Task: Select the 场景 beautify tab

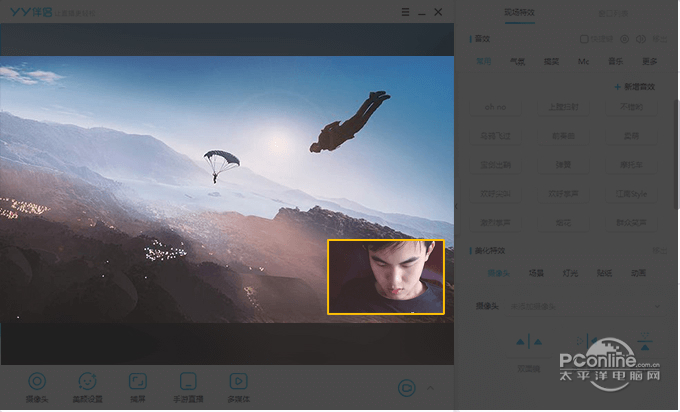Action: 536,273
